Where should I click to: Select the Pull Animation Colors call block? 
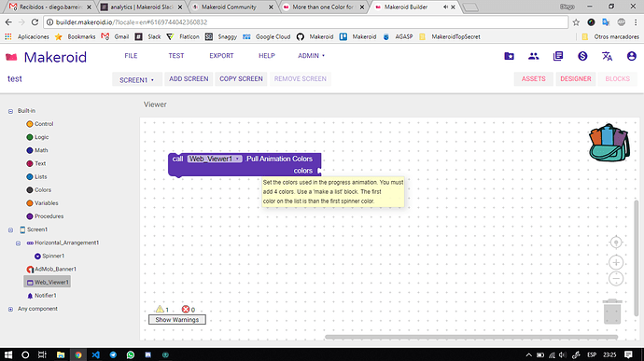coord(245,164)
